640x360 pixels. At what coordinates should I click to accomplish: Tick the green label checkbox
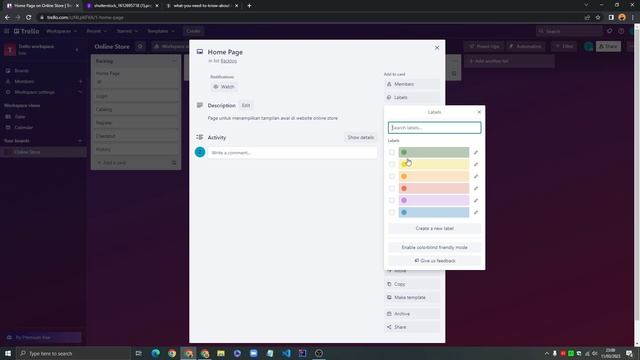coord(392,152)
